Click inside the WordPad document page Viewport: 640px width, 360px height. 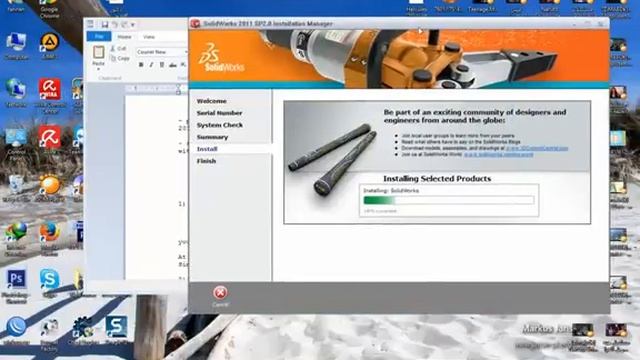point(156,188)
